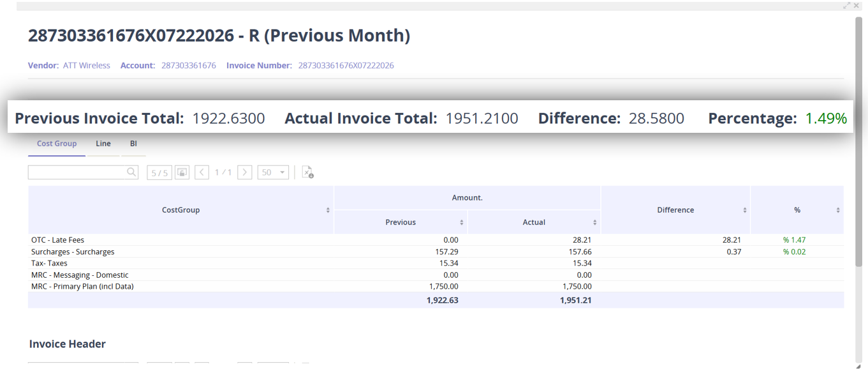Viewport: 868px width, 371px height.
Task: Click the ATT Wireless vendor value
Action: [x=87, y=65]
